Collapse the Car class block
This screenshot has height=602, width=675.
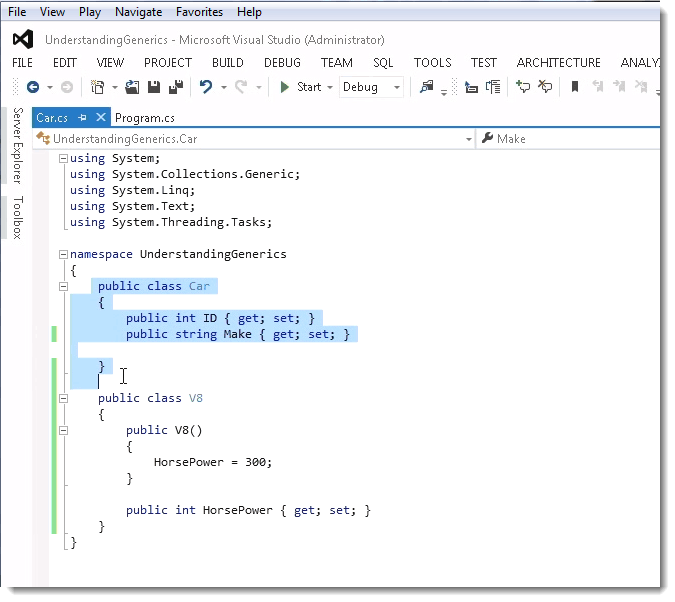tap(63, 286)
